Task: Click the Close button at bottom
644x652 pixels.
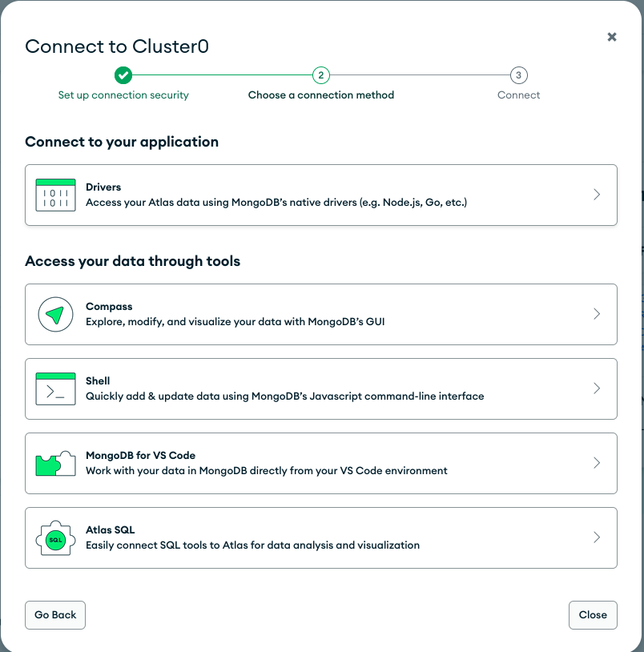Action: point(593,615)
